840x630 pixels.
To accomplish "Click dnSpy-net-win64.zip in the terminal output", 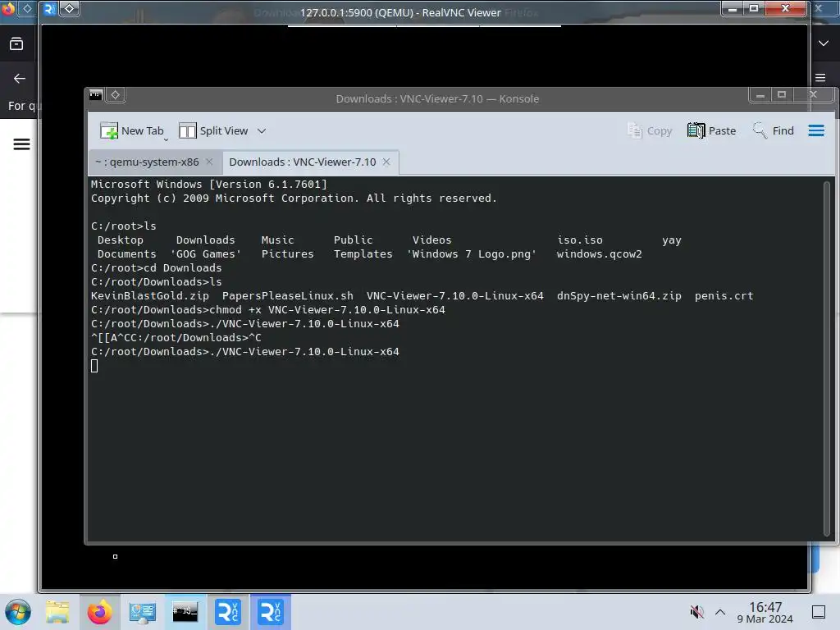I will pos(619,295).
